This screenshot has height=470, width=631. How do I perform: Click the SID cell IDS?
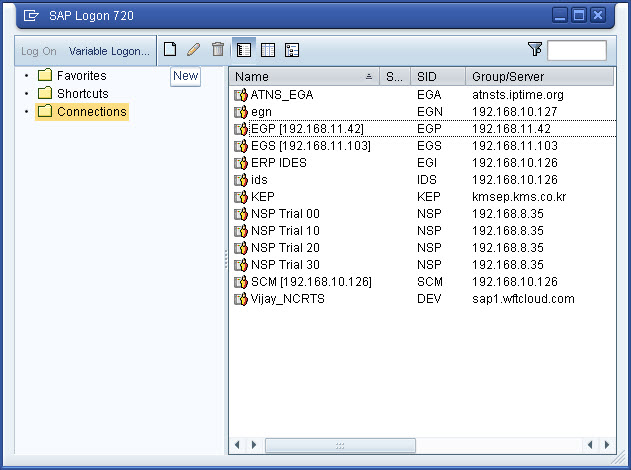427,180
